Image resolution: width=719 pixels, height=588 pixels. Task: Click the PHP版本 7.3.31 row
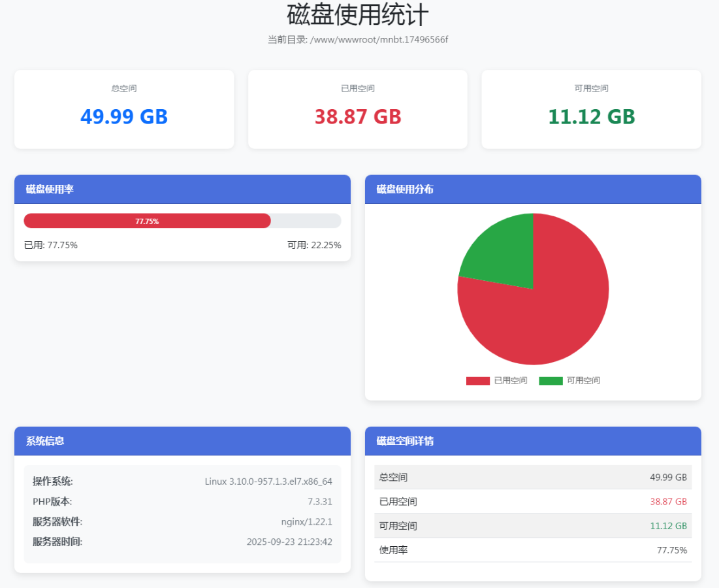182,502
